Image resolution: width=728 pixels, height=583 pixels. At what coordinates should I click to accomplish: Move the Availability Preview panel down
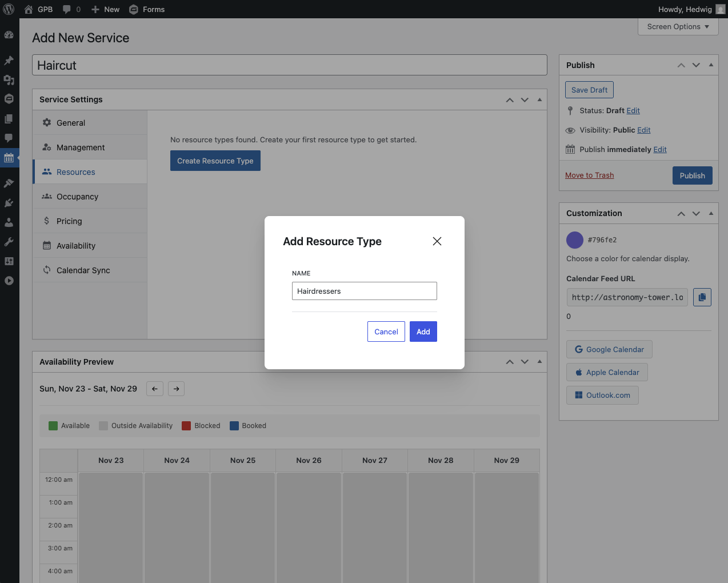[x=525, y=362]
